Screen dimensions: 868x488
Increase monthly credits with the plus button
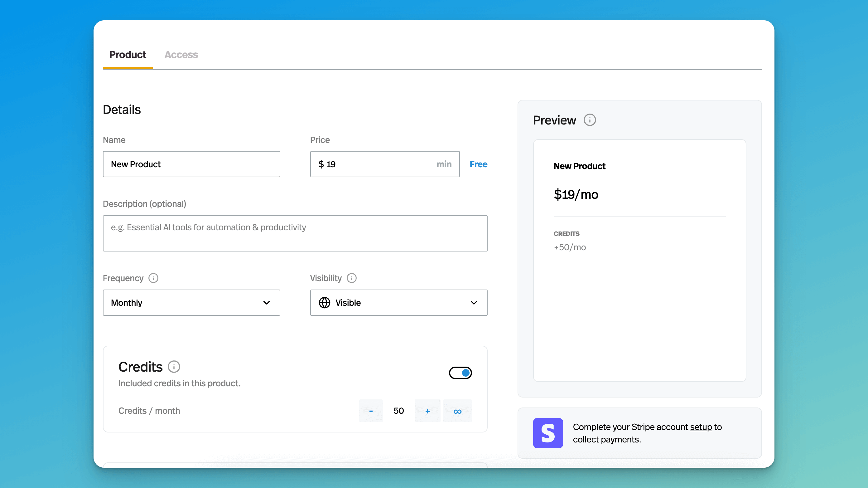coord(427,411)
